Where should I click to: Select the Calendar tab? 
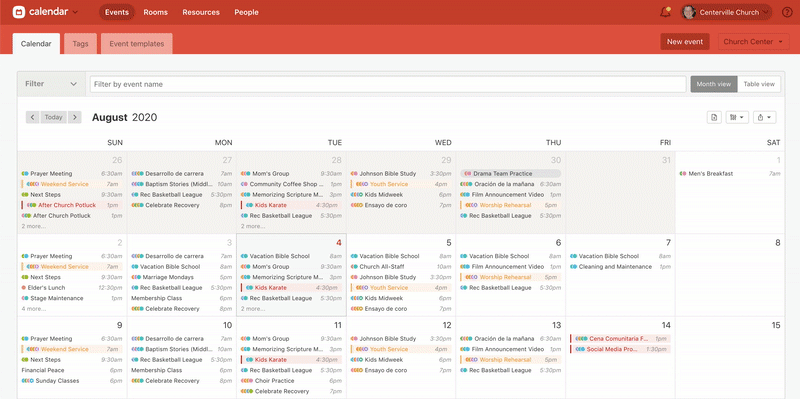pos(36,44)
